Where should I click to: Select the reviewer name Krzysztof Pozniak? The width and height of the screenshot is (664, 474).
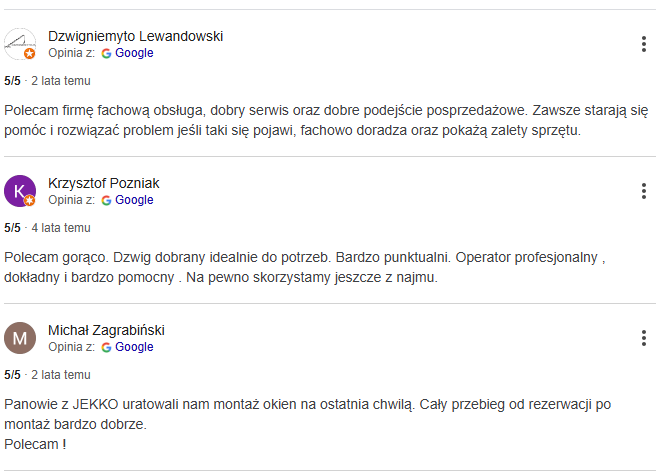pos(104,183)
